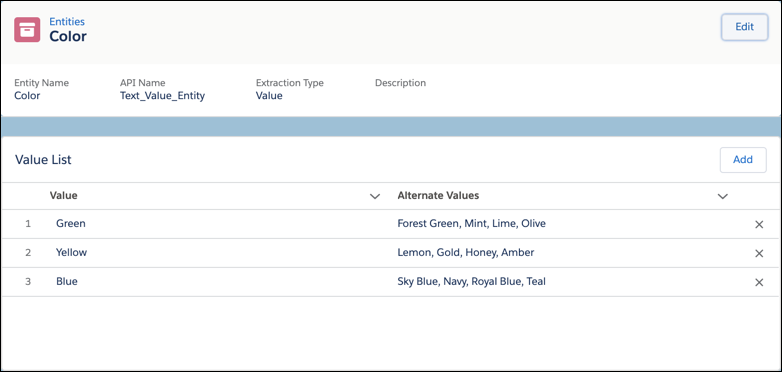Add a new value to Value List
Viewport: 782px width, 372px height.
(x=743, y=160)
